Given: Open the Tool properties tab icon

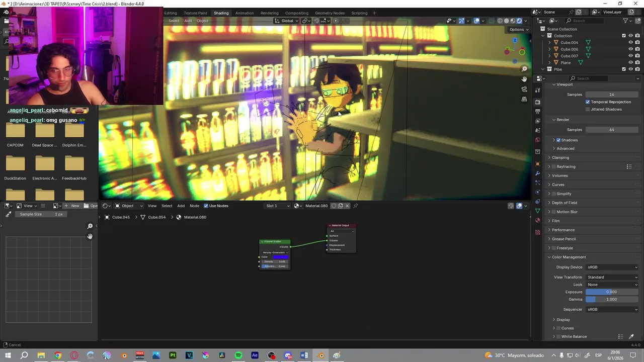Looking at the screenshot, I should [538, 90].
